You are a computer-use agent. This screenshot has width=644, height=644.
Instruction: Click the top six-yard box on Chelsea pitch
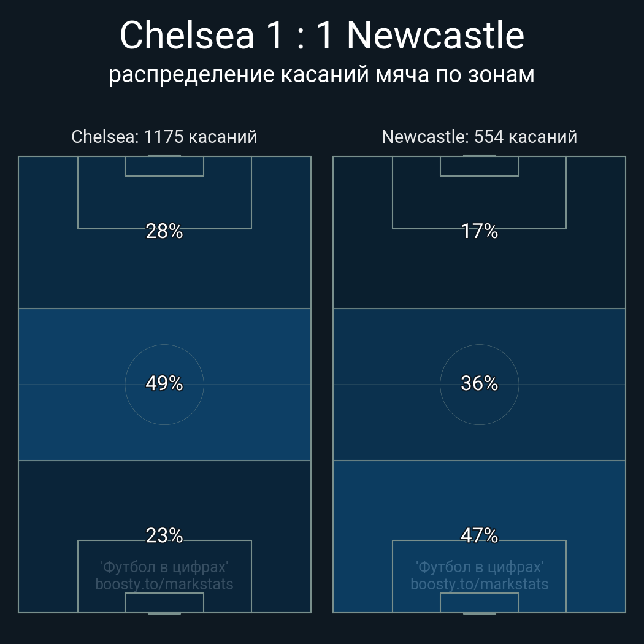(x=164, y=166)
